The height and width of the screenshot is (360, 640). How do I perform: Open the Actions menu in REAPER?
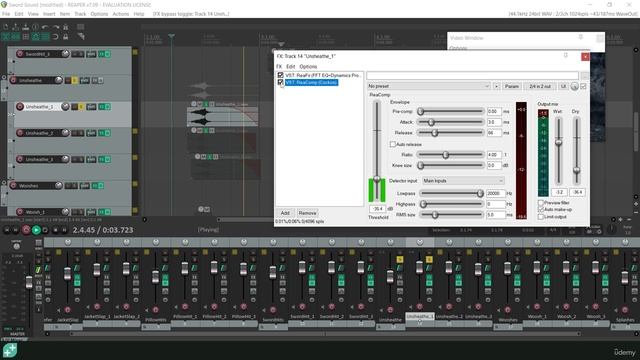click(120, 14)
